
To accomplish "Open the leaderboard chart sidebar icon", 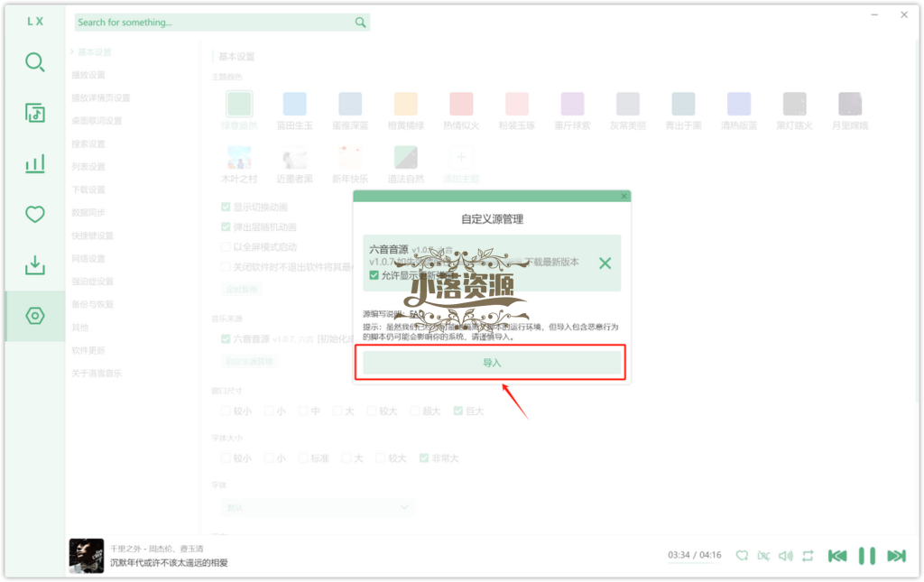I will point(35,163).
